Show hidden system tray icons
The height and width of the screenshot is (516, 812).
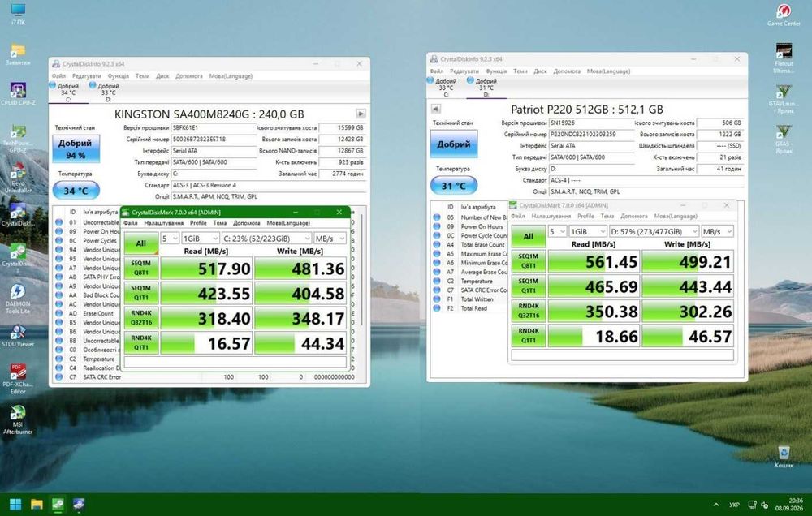point(715,504)
